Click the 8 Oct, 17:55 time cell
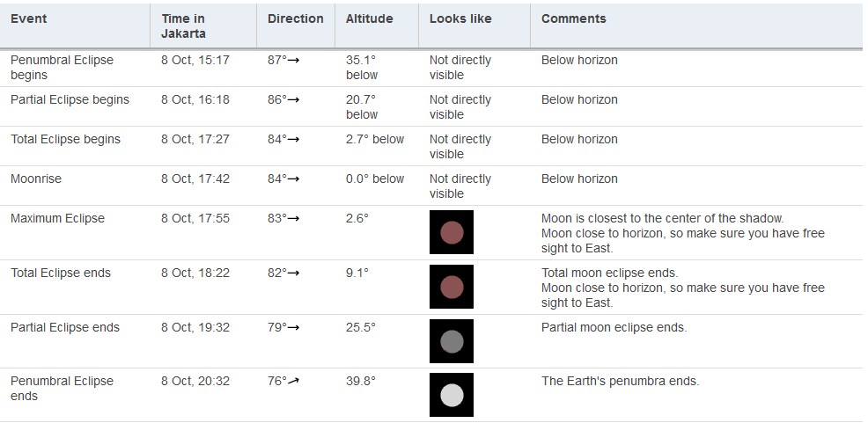This screenshot has width=868, height=423. click(195, 219)
